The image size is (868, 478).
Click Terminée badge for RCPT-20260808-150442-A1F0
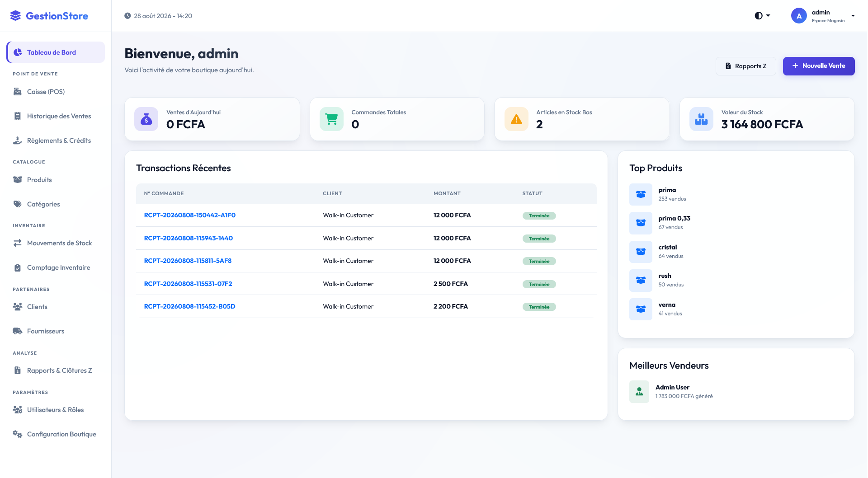[539, 216]
